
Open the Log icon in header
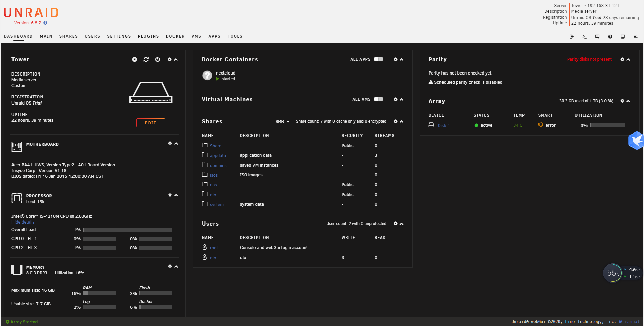point(636,37)
